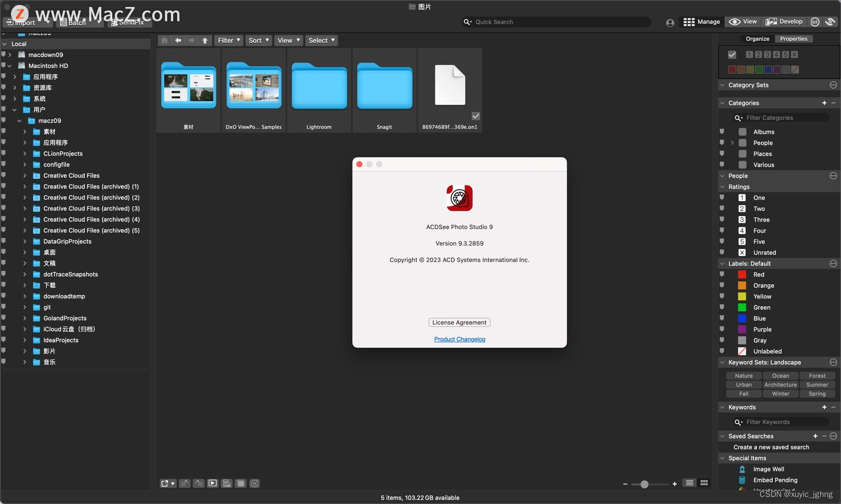Apply the Architecture keyword
Screen dimensions: 841x504
781,385
